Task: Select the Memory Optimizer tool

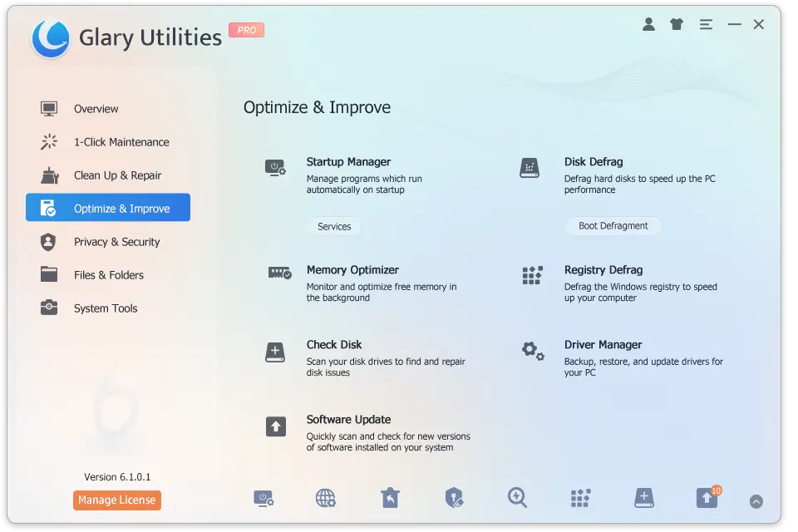Action: point(354,269)
